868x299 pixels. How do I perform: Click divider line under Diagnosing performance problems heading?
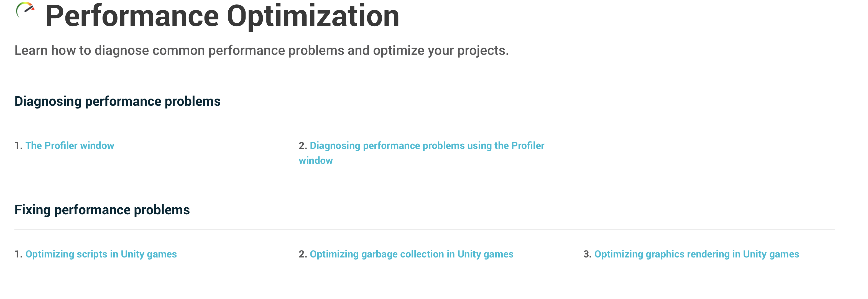425,121
